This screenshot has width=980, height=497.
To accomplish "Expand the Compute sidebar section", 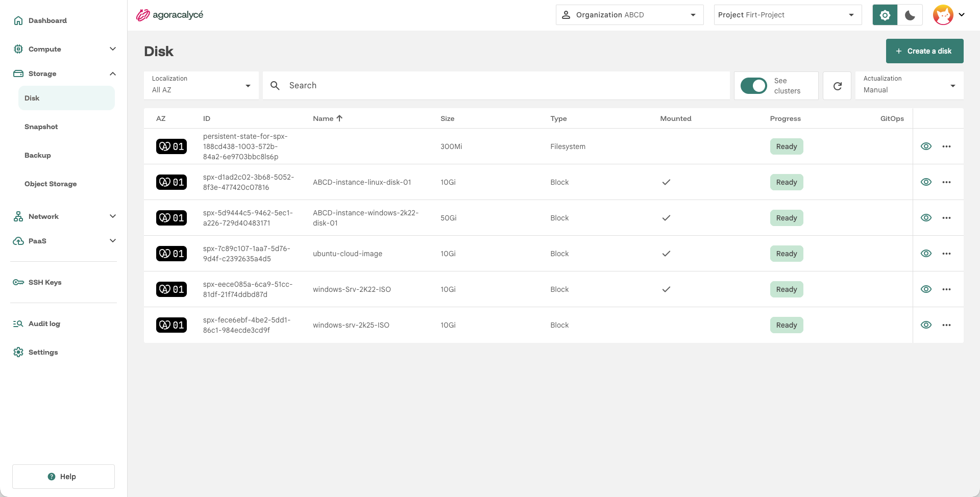I will pos(64,49).
